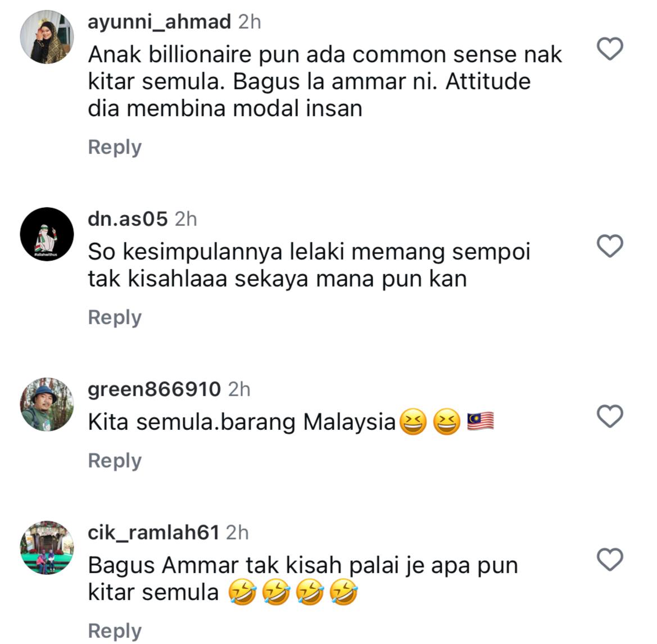The height and width of the screenshot is (644, 657).
Task: Open the green866910 username link
Action: (x=154, y=389)
